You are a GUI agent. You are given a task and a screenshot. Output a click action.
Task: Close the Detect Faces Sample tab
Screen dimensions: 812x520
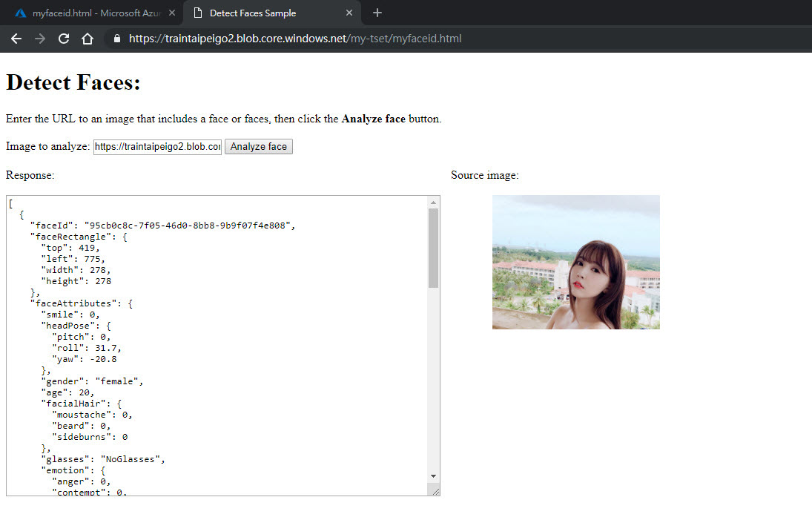[x=349, y=13]
